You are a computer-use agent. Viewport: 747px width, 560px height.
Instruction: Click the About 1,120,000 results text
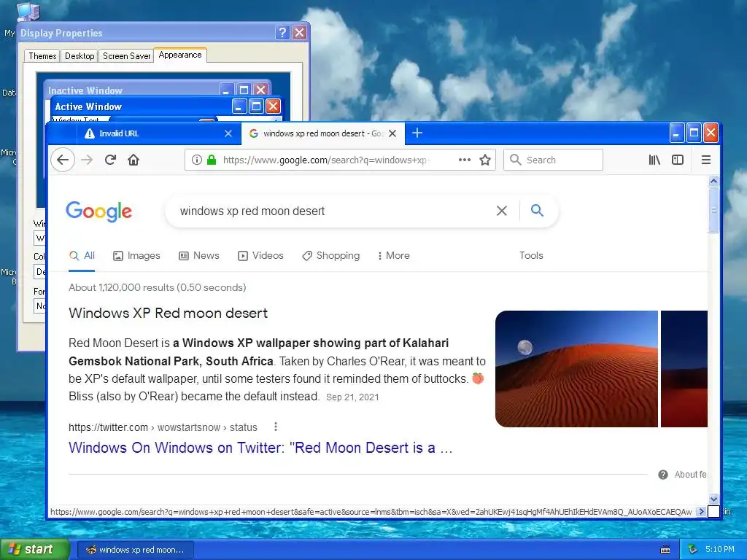pos(158,287)
